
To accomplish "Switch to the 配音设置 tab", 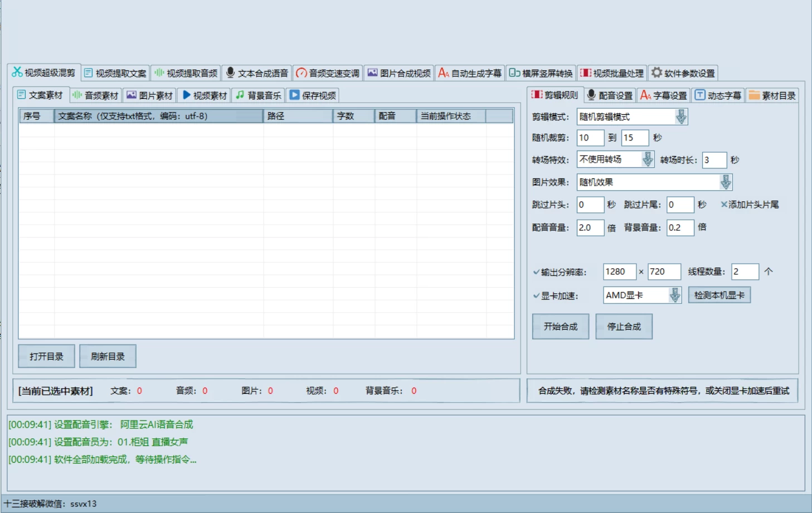I will [610, 95].
